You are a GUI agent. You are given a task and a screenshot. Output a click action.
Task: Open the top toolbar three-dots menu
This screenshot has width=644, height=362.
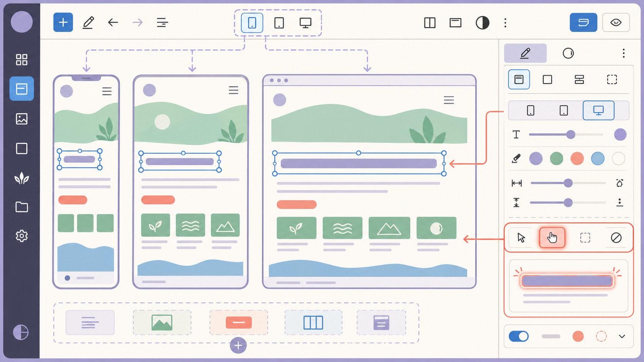(x=505, y=23)
